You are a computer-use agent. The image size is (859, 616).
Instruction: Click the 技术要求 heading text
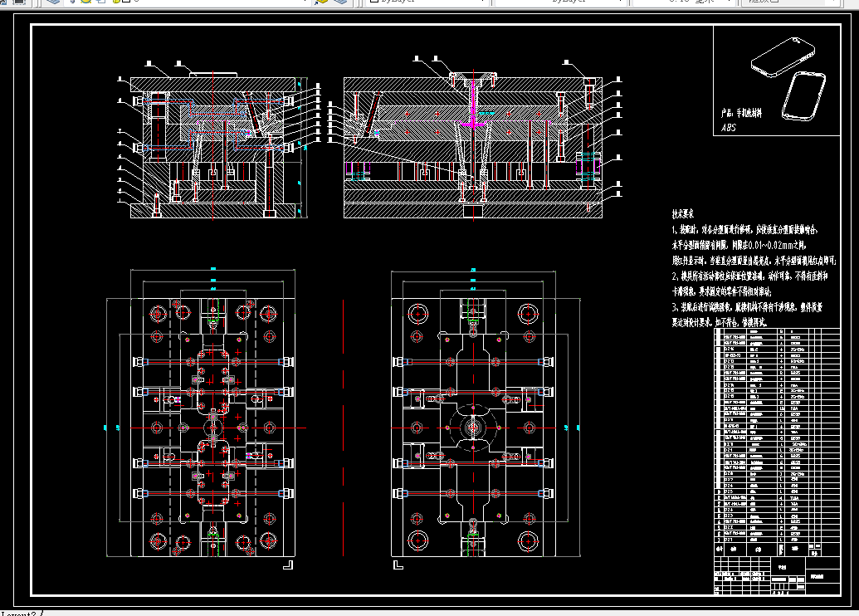[x=682, y=214]
